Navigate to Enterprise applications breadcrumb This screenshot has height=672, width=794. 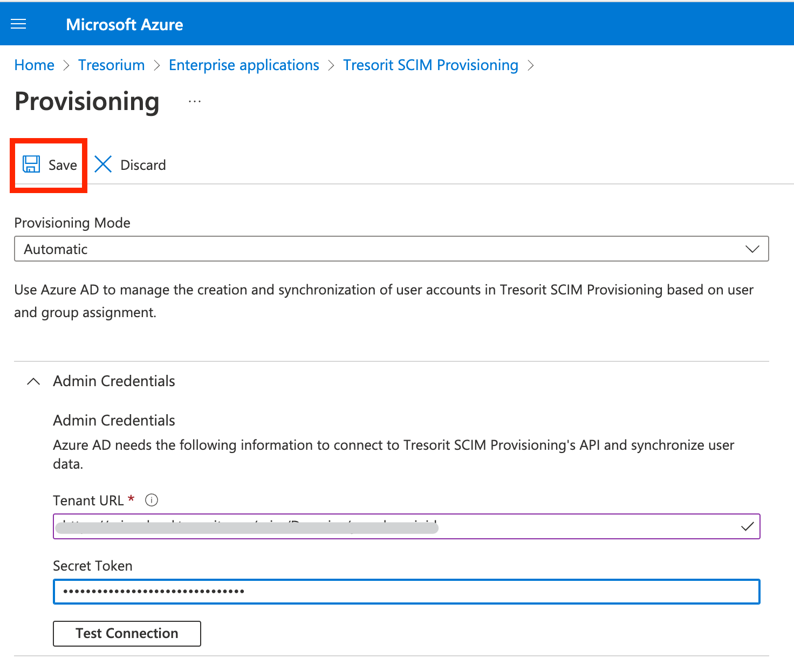tap(244, 65)
